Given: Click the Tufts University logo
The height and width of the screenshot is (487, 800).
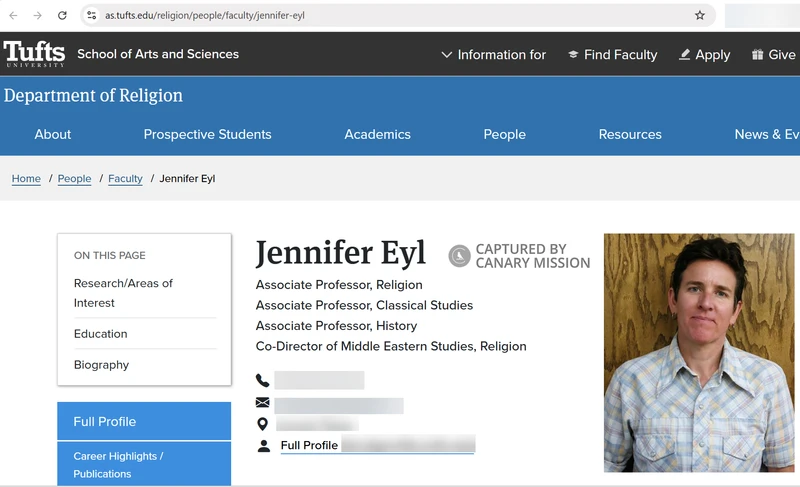Looking at the screenshot, I should pos(34,54).
